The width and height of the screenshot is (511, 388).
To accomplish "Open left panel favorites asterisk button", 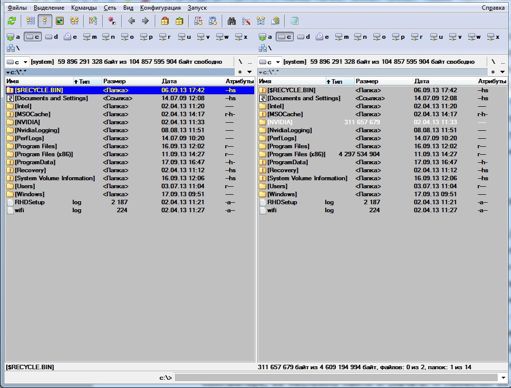I will click(240, 72).
